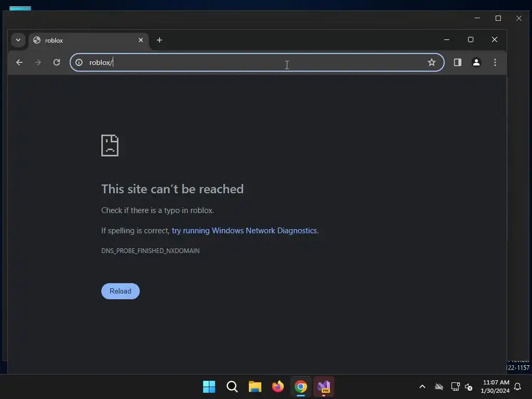Open the clock and date panel
The width and height of the screenshot is (532, 399).
(495, 387)
